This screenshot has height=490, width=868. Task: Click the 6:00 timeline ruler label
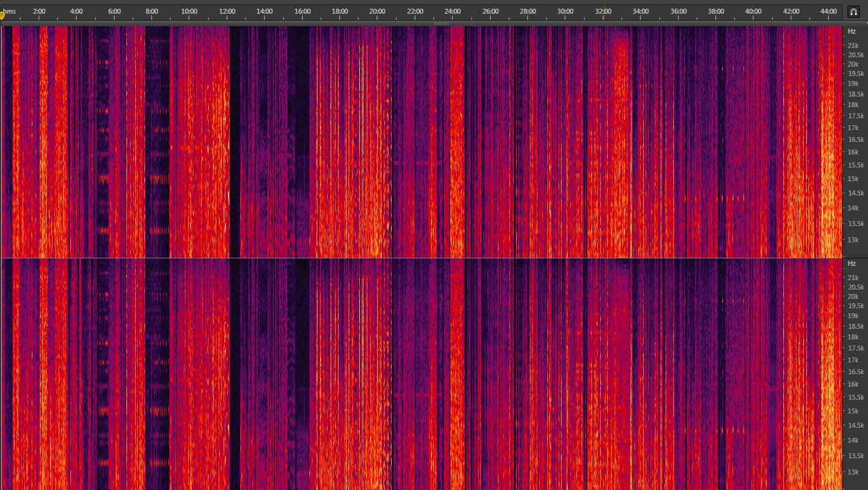[x=115, y=11]
